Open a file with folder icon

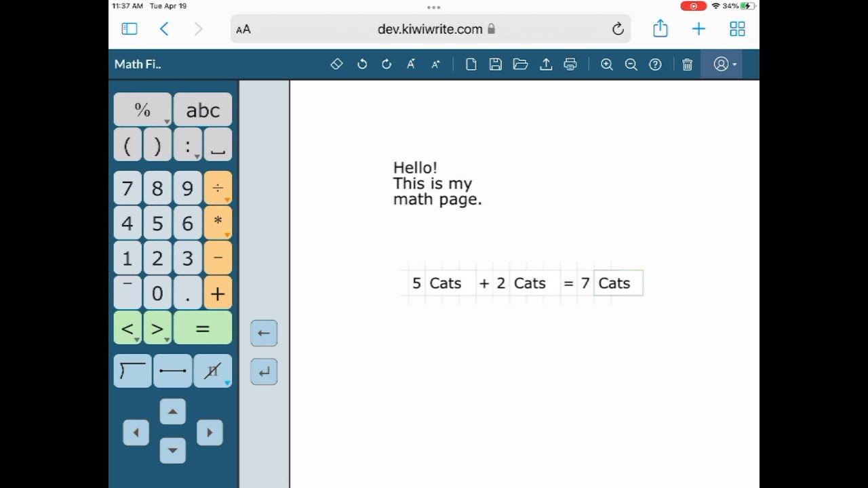(x=520, y=64)
